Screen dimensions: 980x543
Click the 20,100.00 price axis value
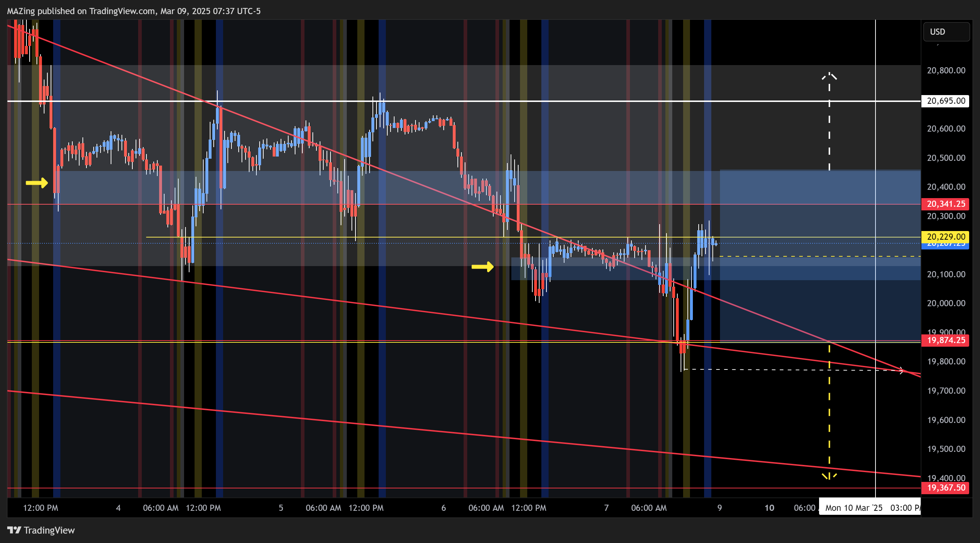(x=946, y=274)
